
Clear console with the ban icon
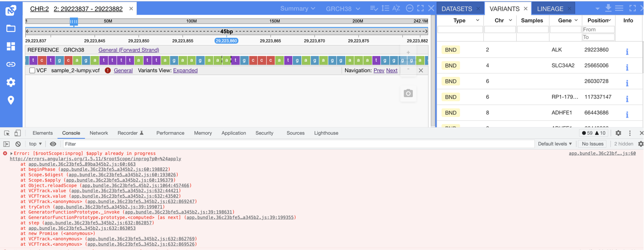pos(18,144)
